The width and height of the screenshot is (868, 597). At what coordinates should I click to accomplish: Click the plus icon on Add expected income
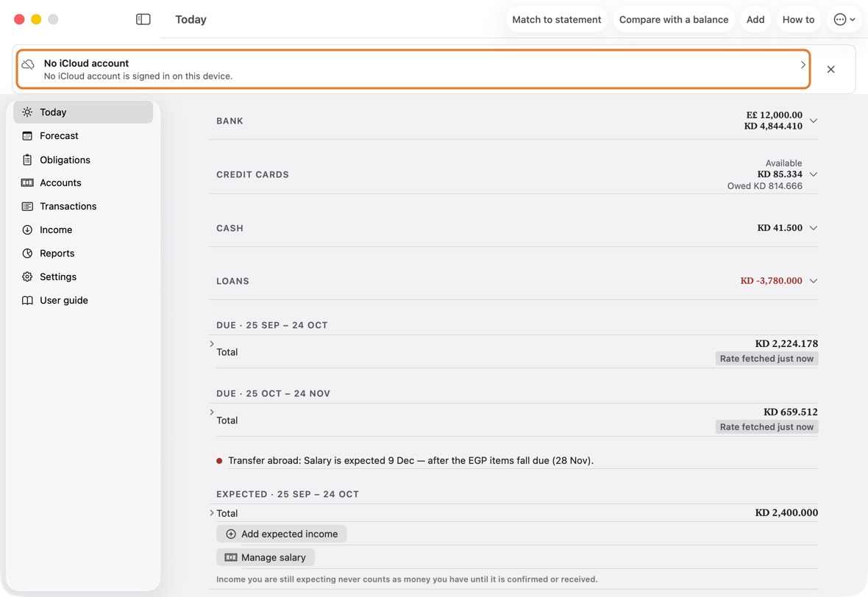pyautogui.click(x=231, y=534)
